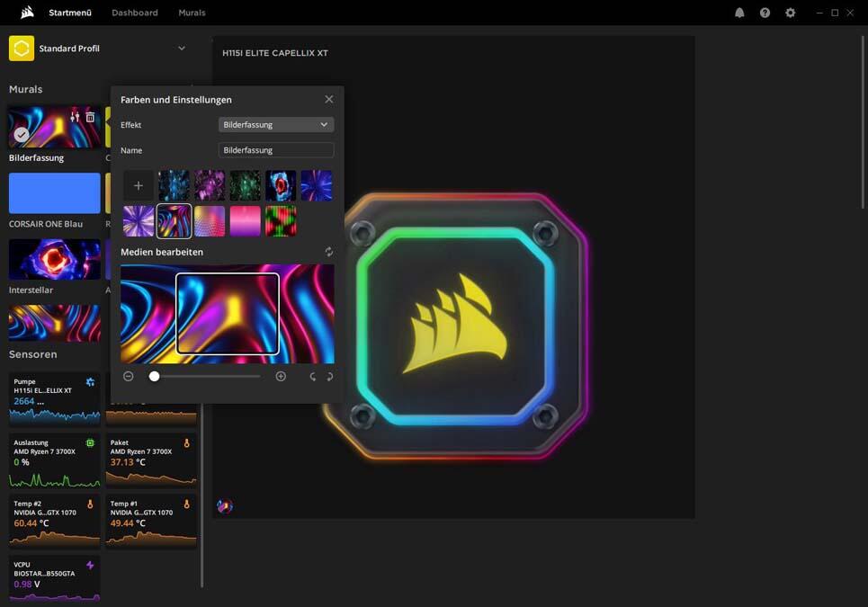Screen dimensions: 868x607
Task: Click the small mural icon below the cooler preview
Action: 225,505
